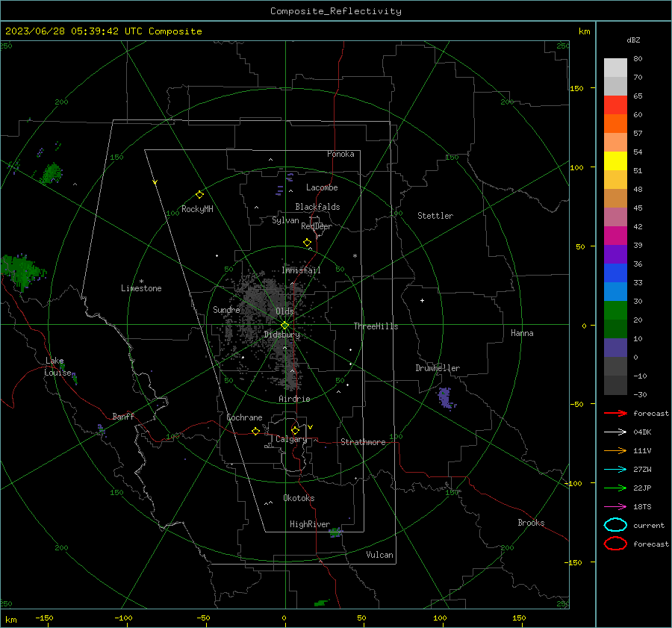Click the Olds city label
Image resolution: width=672 pixels, height=628 pixels.
tap(284, 311)
